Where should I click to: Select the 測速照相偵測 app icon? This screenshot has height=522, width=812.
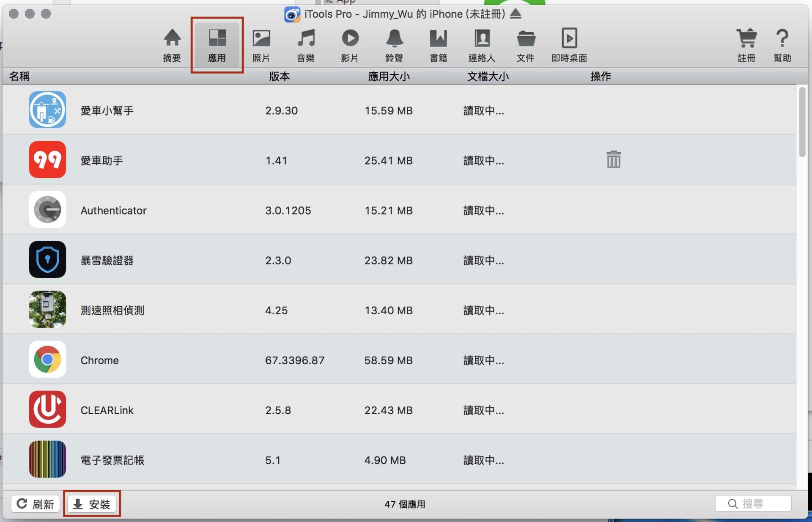47,309
